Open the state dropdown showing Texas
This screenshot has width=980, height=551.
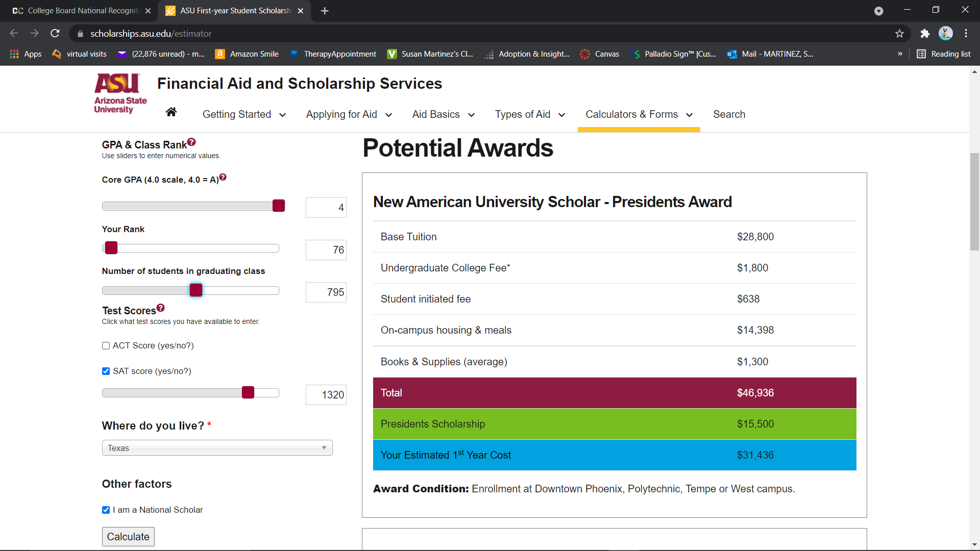(x=217, y=448)
